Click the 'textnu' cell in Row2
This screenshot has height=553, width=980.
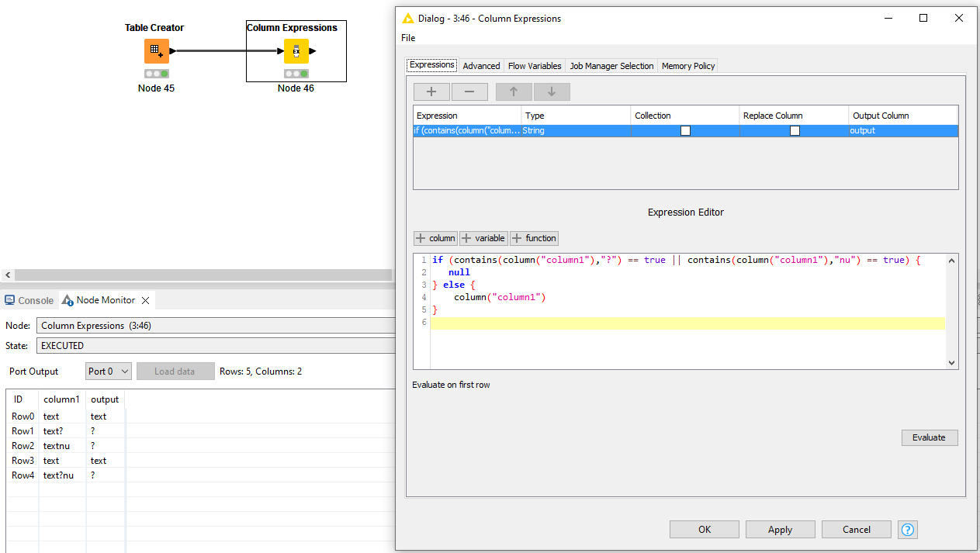pos(62,446)
